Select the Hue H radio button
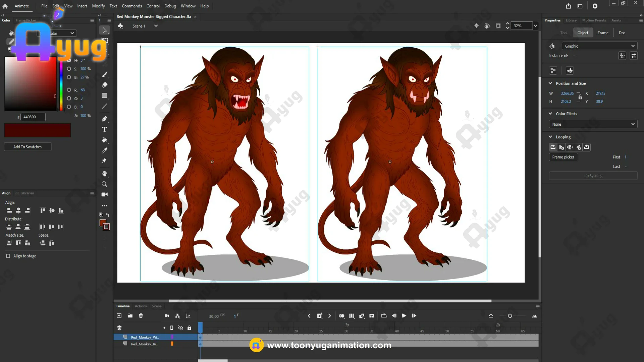644x362 pixels. pyautogui.click(x=69, y=60)
